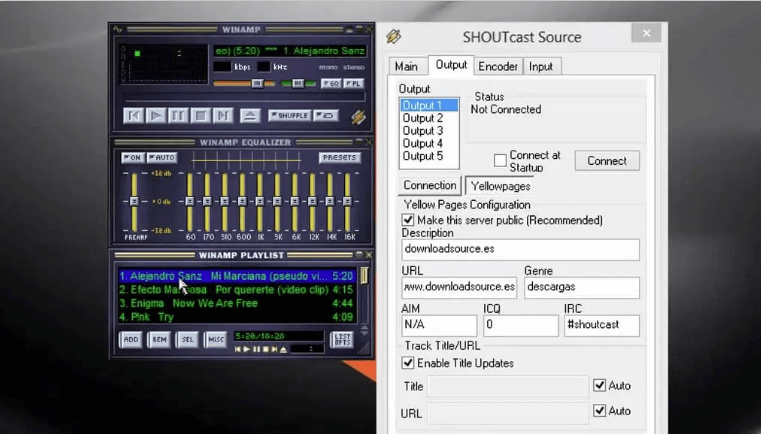Click the scrolling song title display in Winamp
Screen dimensions: 761x434
pyautogui.click(x=290, y=50)
